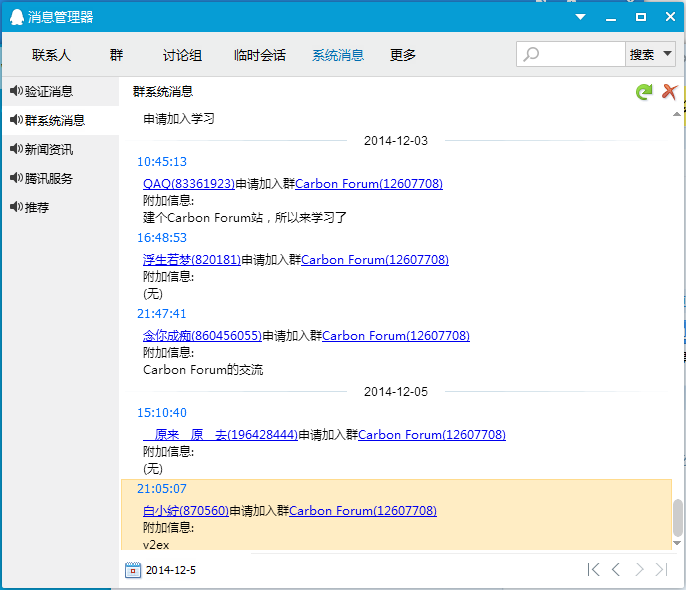Open 念你成痴(860456055) user link
Image resolution: width=686 pixels, height=590 pixels.
(x=203, y=336)
